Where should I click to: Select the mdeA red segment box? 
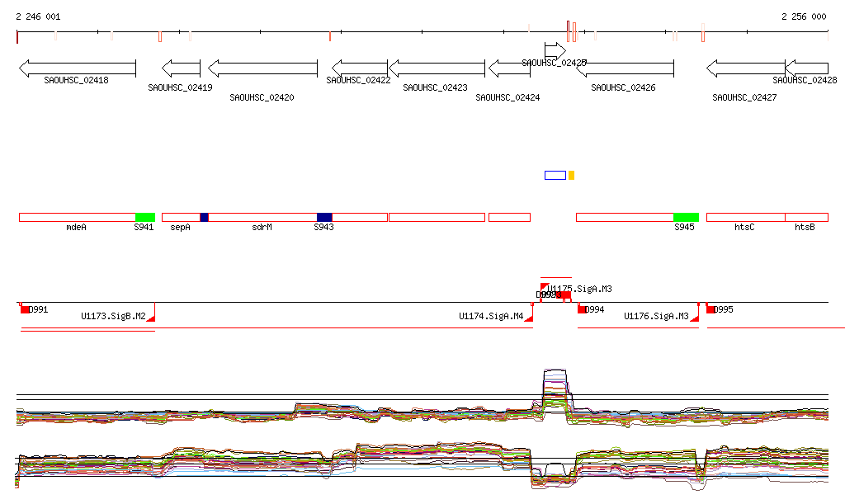point(77,218)
